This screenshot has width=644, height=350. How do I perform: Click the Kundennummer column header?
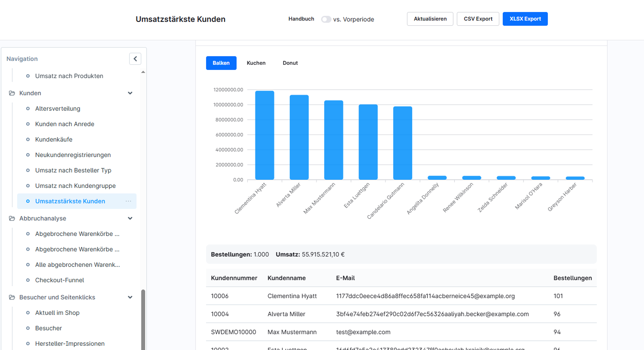[234, 278]
